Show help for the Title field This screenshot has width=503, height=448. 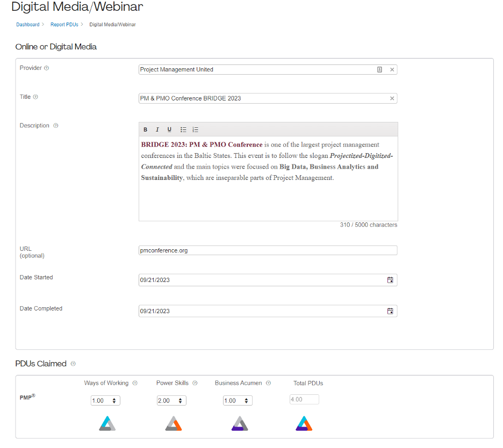35,97
